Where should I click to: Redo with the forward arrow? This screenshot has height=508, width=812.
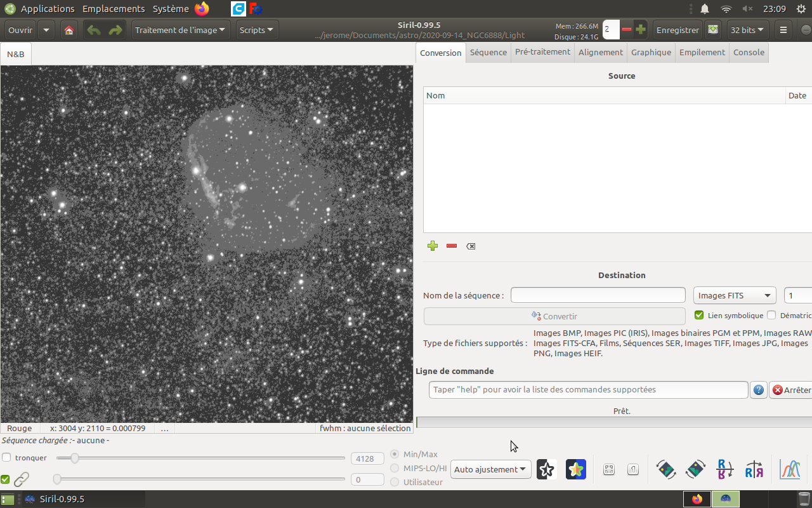(115, 30)
